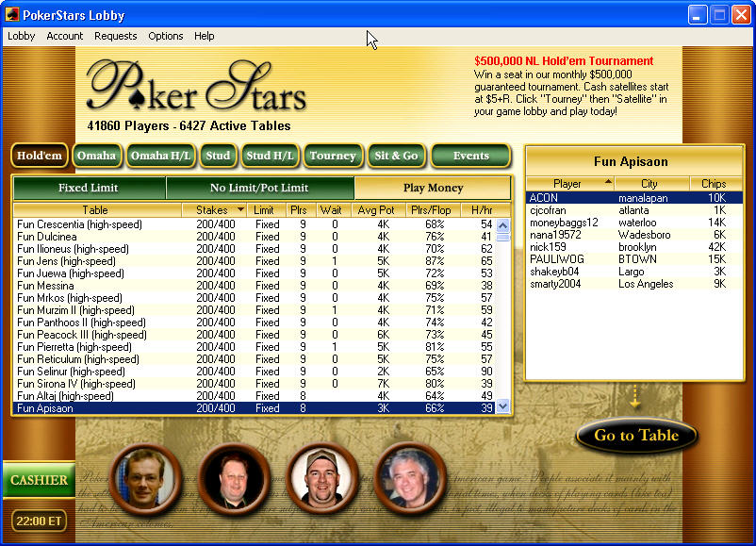
Task: Select the Tourney game tab
Action: click(x=333, y=156)
